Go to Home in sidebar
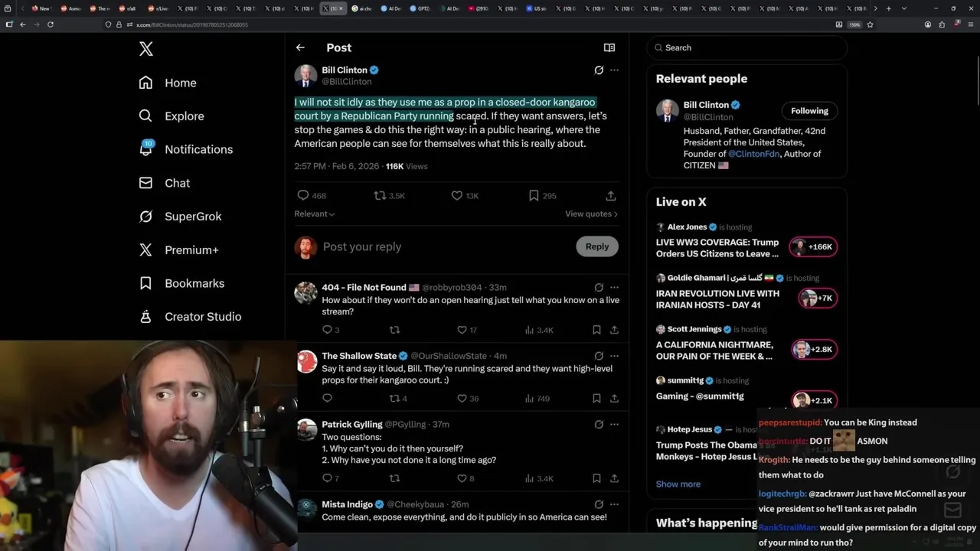This screenshot has width=980, height=551. tap(168, 83)
